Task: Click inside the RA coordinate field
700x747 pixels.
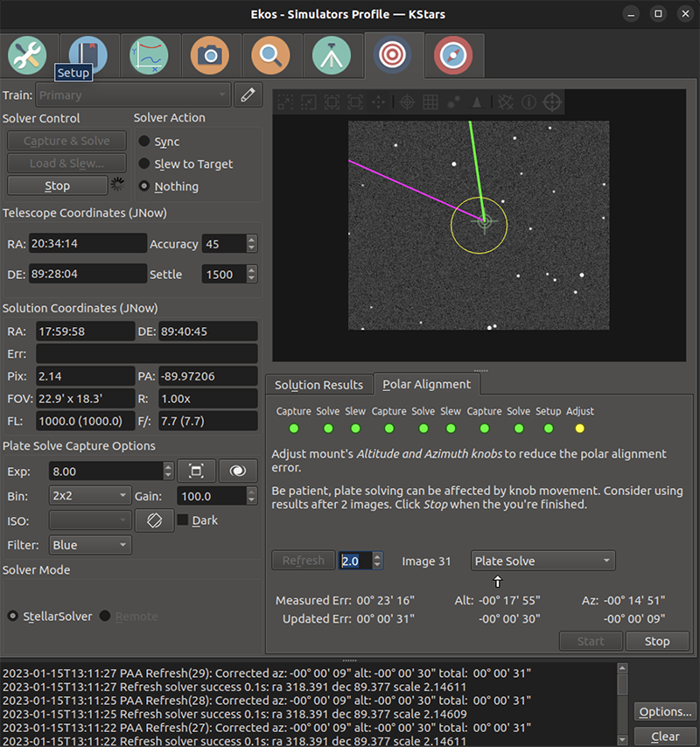Action: [x=87, y=243]
